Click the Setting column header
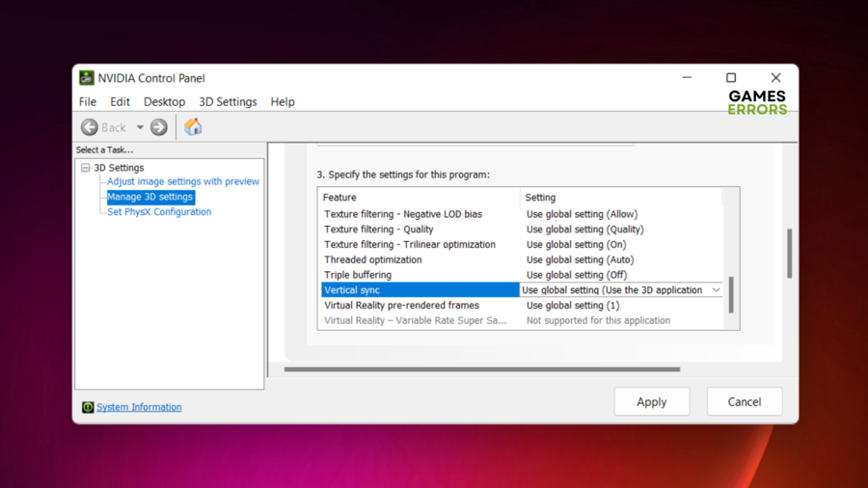Viewport: 868px width, 488px height. (x=540, y=198)
